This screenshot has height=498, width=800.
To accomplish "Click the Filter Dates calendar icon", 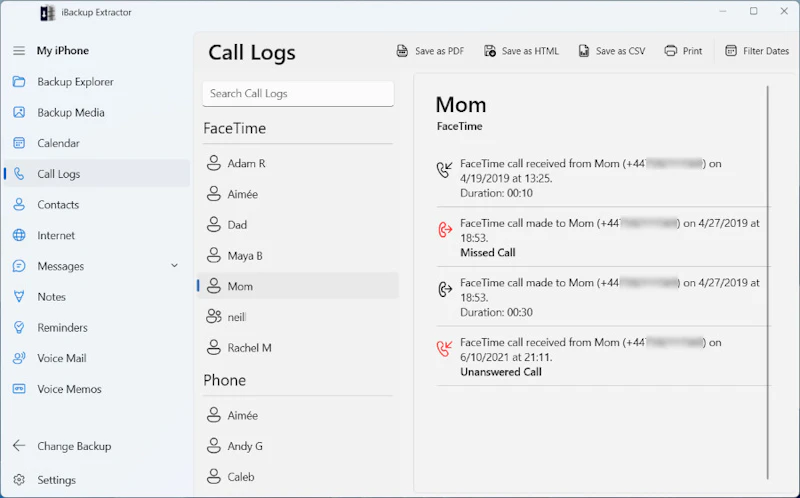I will [731, 51].
